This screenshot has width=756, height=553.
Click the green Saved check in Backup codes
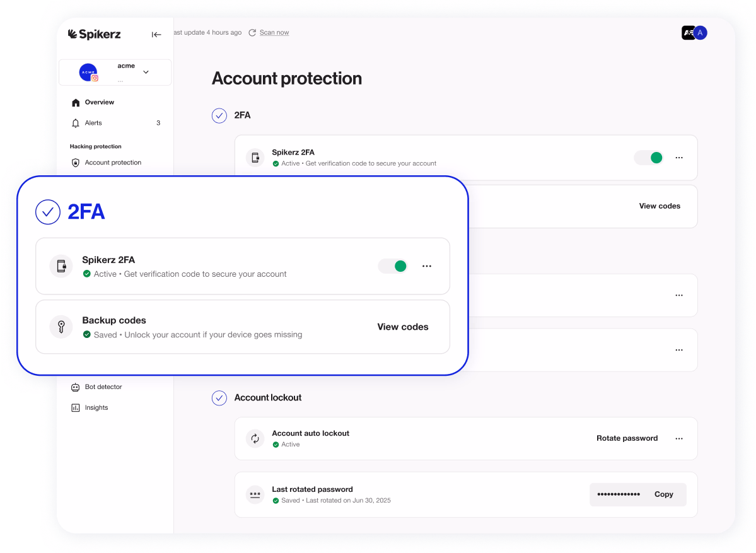pyautogui.click(x=87, y=335)
